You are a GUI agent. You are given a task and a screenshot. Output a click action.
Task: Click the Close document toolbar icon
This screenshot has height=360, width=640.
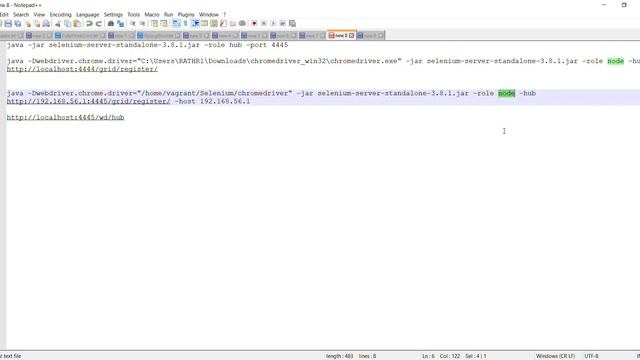pos(28,24)
